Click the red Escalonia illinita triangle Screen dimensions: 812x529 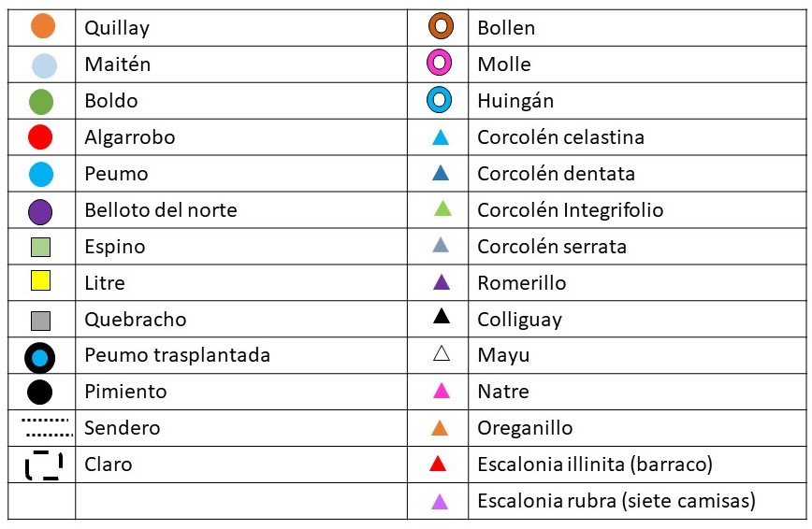(438, 464)
